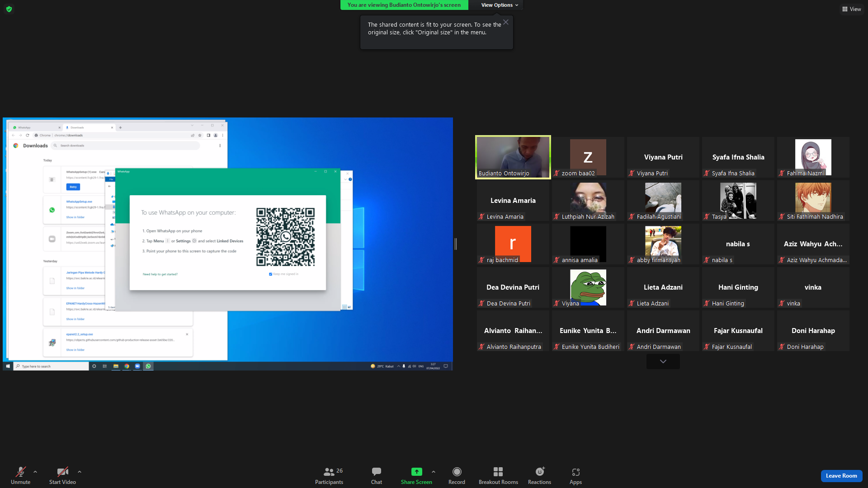Viewport: 868px width, 488px height.
Task: Start recording with the Record icon
Action: [457, 472]
